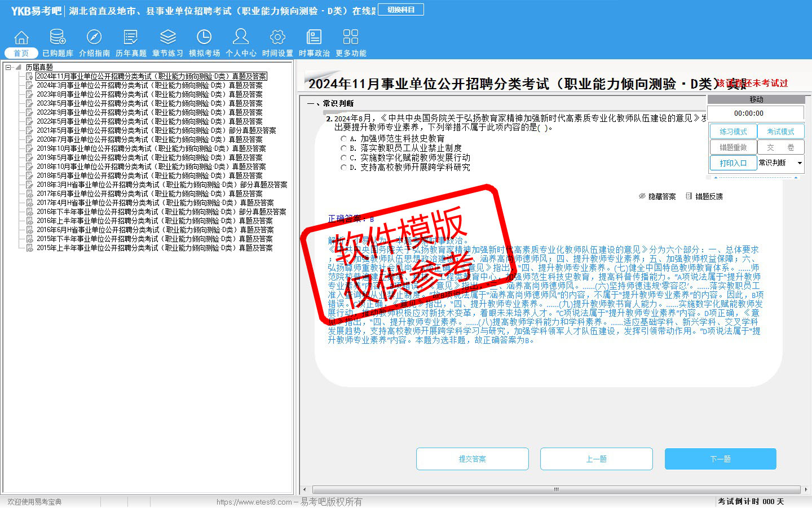Click the 隐藏答案 hide-answer eye icon
The image size is (812, 508).
pyautogui.click(x=642, y=196)
